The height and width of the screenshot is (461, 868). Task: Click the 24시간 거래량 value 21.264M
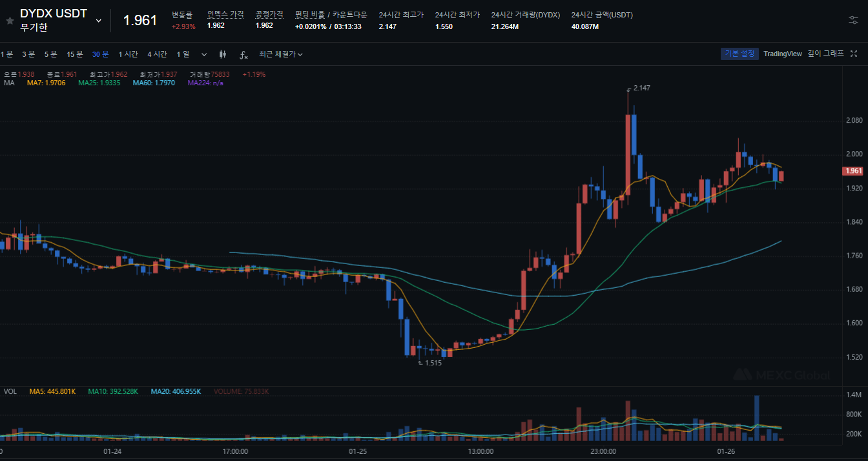[x=504, y=26]
